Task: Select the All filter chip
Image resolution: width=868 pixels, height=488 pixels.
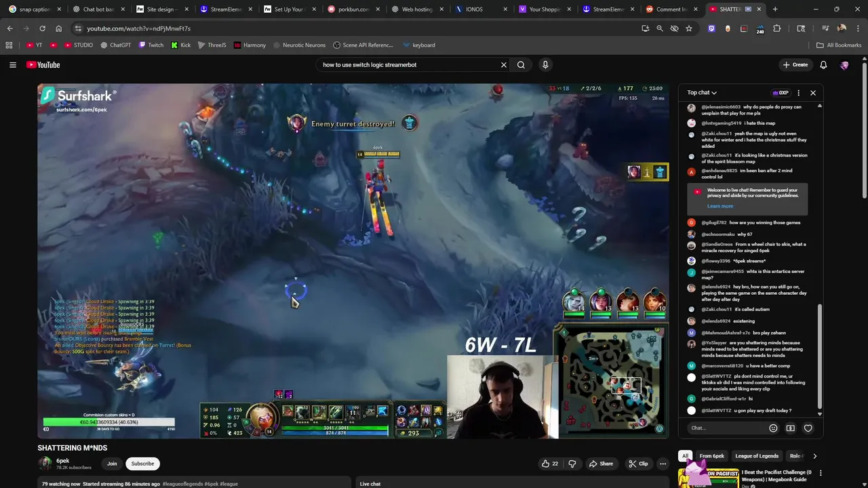Action: click(685, 456)
